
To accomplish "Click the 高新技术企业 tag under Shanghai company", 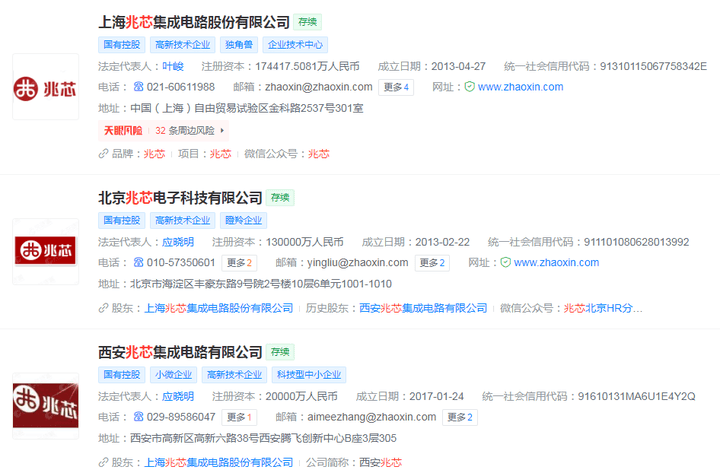I will [x=182, y=45].
